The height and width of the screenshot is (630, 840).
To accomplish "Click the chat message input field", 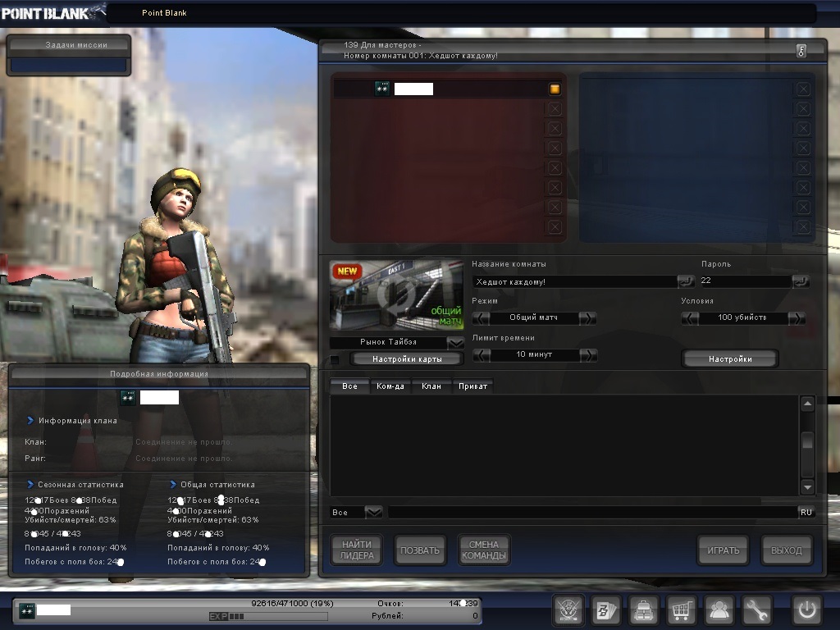I will 591,512.
